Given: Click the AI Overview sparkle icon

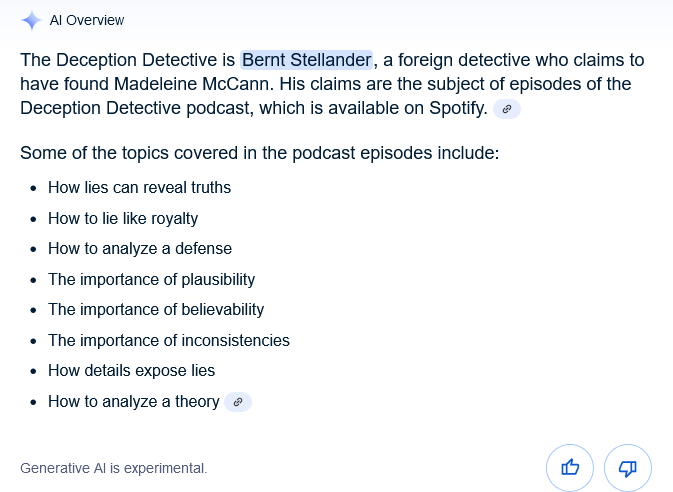Looking at the screenshot, I should [x=31, y=20].
